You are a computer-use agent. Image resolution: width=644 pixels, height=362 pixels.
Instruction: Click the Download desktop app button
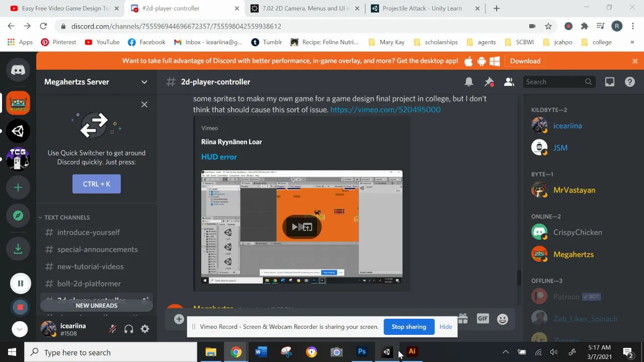pos(525,61)
